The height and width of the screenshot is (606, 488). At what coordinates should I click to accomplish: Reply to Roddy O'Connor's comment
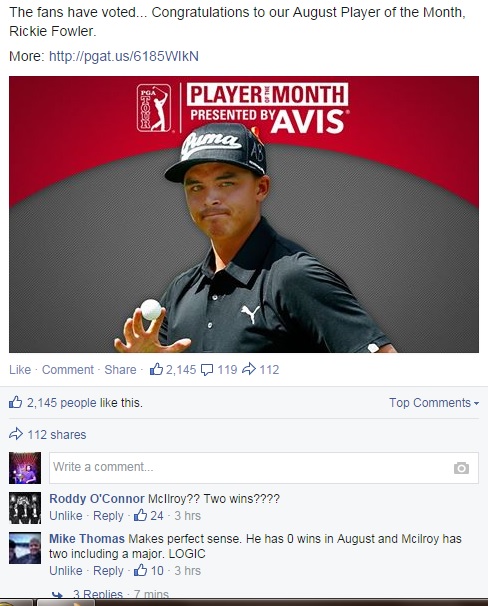coord(108,516)
